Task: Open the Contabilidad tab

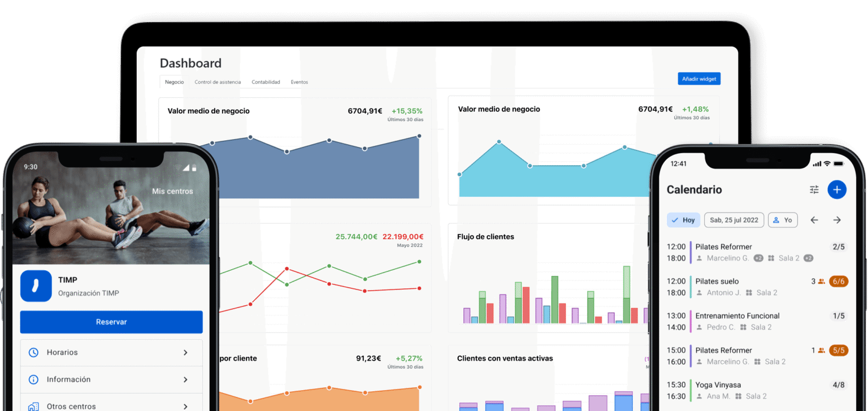Action: pyautogui.click(x=266, y=82)
